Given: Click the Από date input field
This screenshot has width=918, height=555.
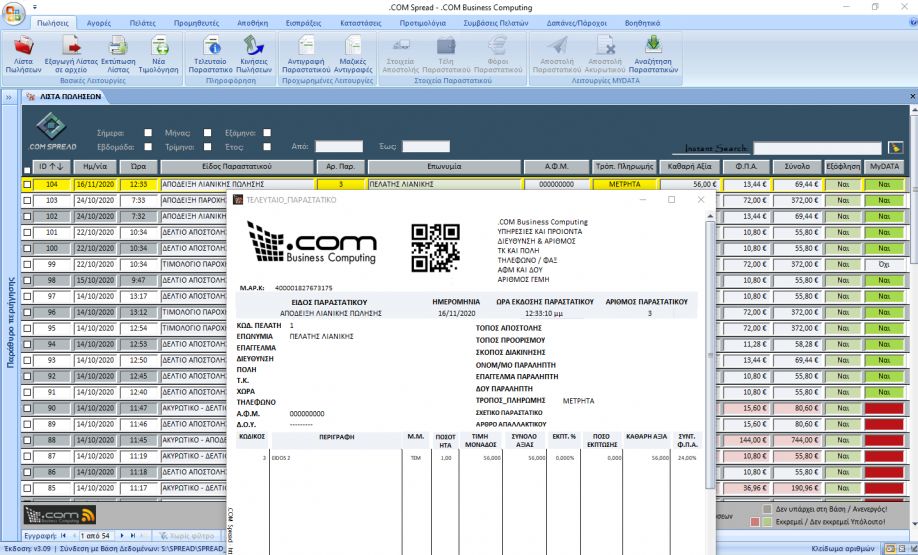Looking at the screenshot, I should click(339, 146).
